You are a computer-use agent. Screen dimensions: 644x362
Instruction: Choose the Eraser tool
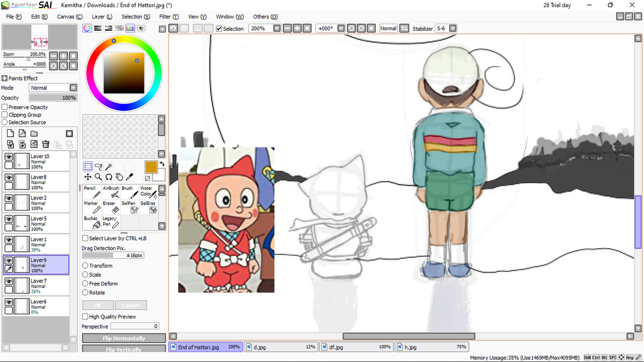coord(111,207)
